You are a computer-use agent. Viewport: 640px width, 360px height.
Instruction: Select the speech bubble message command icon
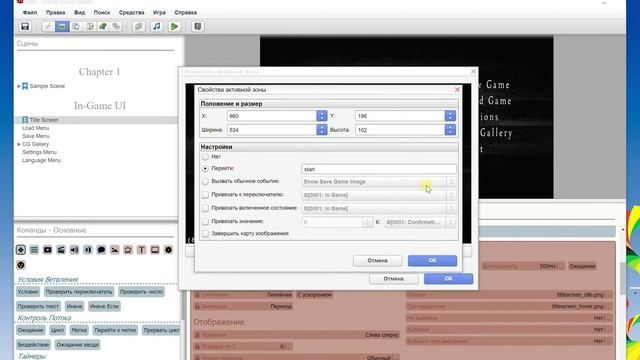(101, 250)
